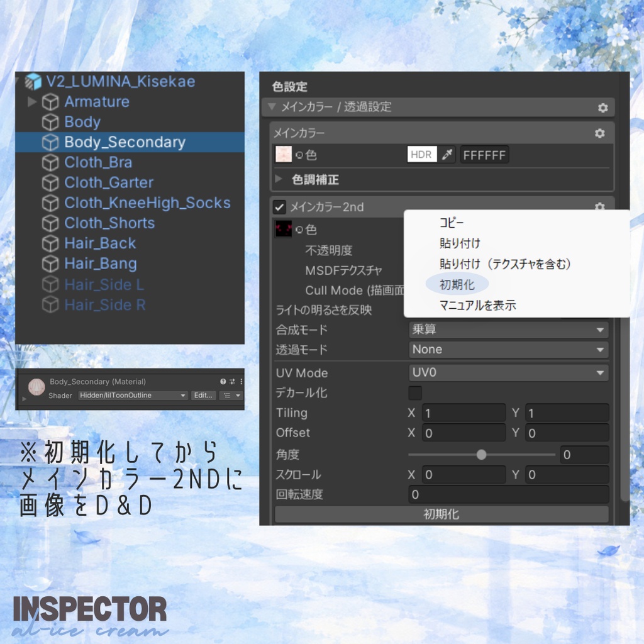Click the メインカラー2nd dark texture thumbnail
The height and width of the screenshot is (644, 644).
tap(284, 229)
